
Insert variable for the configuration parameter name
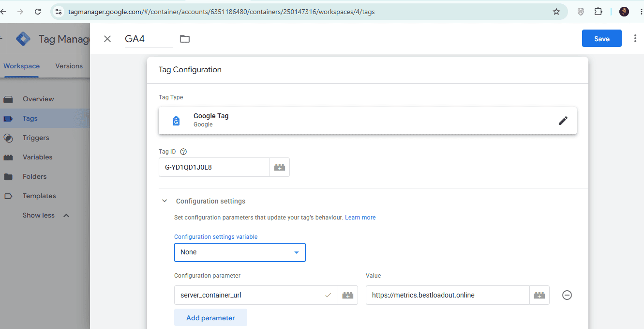pos(348,295)
